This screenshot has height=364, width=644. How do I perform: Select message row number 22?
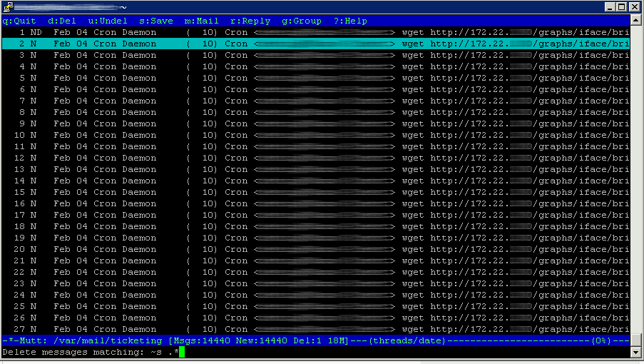click(315, 272)
